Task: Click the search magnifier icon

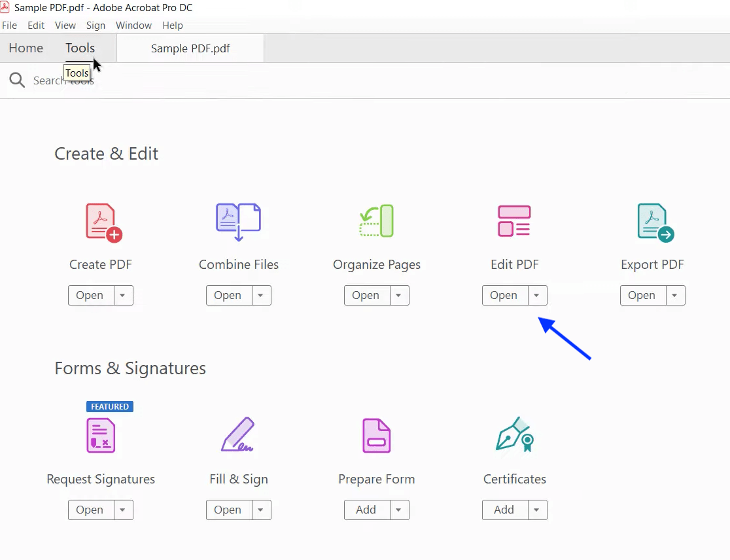Action: 17,80
